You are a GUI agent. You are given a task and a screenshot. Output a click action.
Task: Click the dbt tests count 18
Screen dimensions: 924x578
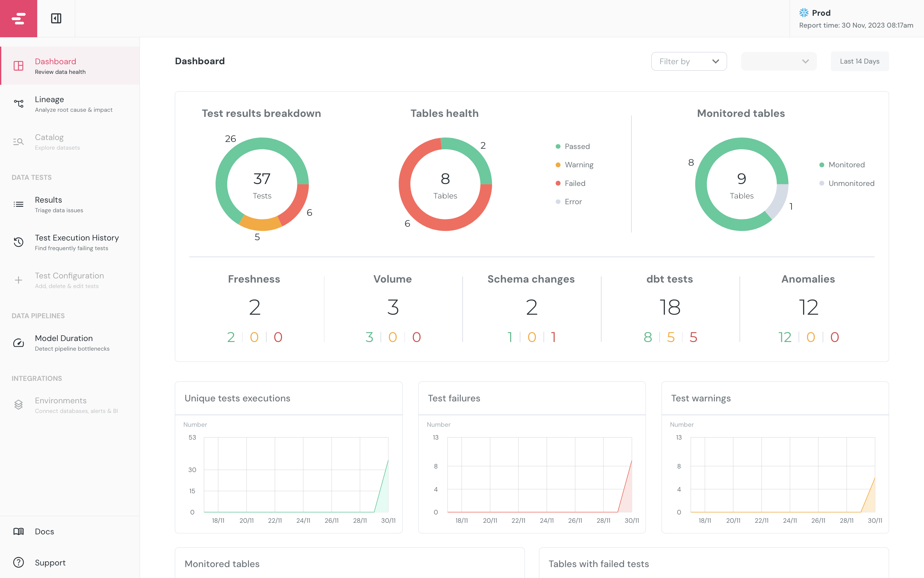(670, 307)
